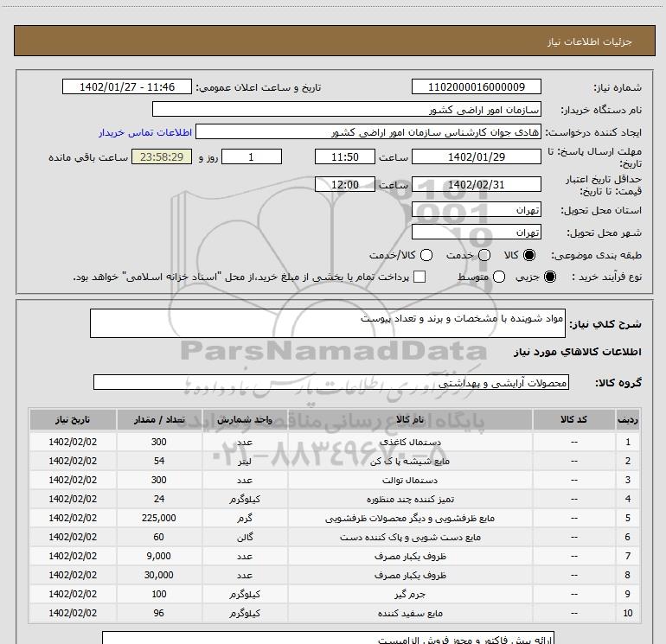Click the جزئیات اطلاعات نیاز header title
The height and width of the screenshot is (644, 666).
pyautogui.click(x=590, y=41)
